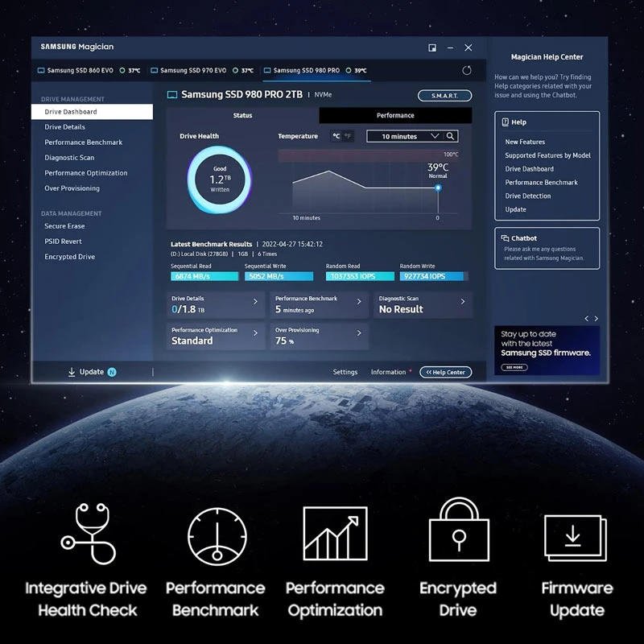Open Drive Detection help link
This screenshot has height=644, width=644.
[528, 196]
